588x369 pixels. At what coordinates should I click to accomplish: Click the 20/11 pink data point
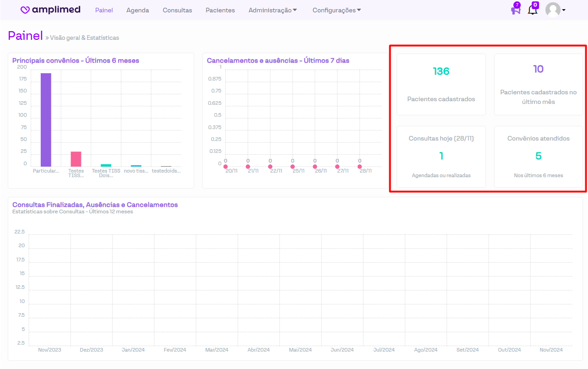pos(226,167)
